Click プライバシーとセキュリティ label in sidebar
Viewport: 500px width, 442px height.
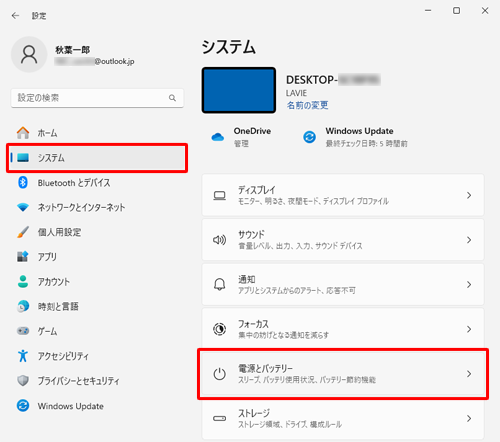tap(78, 381)
